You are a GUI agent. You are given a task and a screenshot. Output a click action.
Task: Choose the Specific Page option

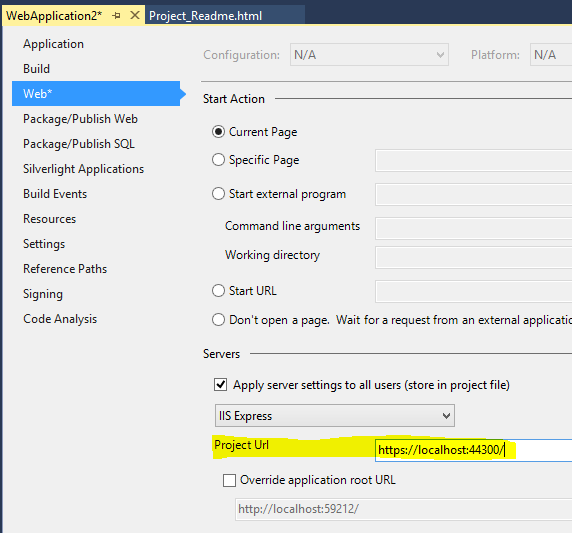coord(218,159)
